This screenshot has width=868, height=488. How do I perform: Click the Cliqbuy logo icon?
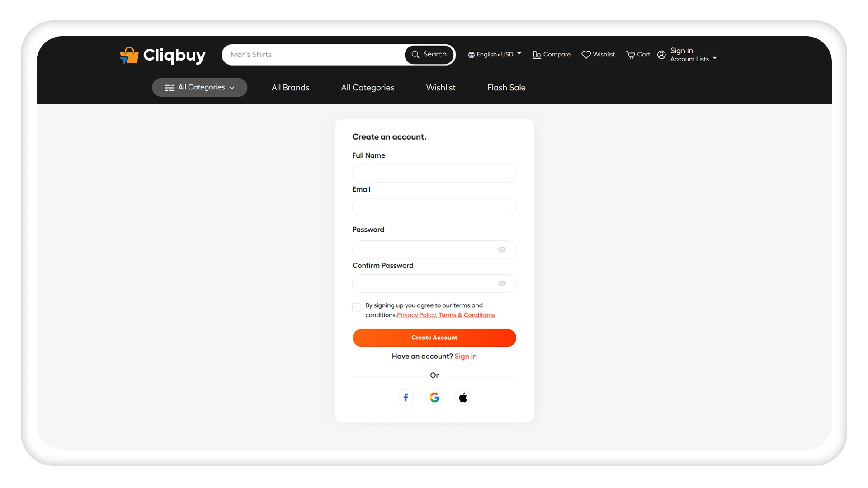coord(128,55)
